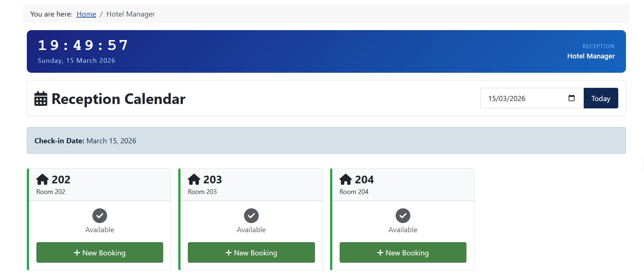Open the date picker calendar icon
Viewport: 644px width, 280px height.
(x=571, y=98)
